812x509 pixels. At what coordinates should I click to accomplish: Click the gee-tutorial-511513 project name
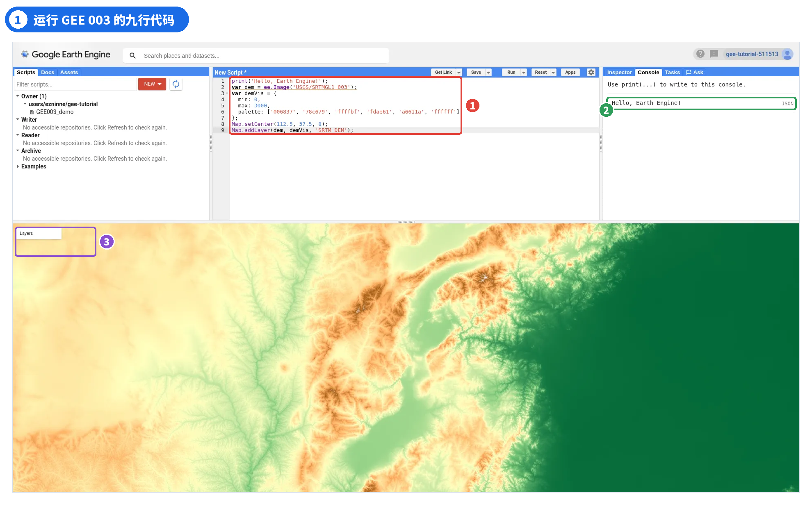(752, 54)
